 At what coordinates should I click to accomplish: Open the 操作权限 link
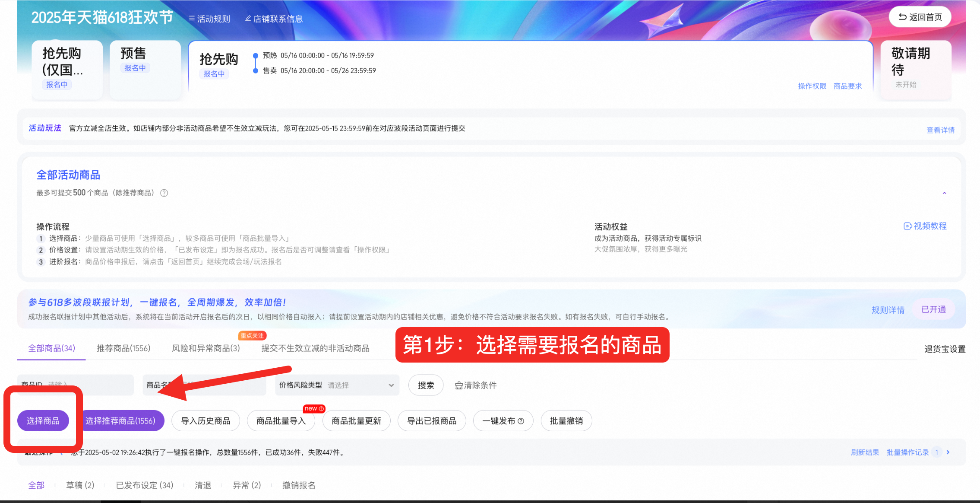[x=812, y=86]
